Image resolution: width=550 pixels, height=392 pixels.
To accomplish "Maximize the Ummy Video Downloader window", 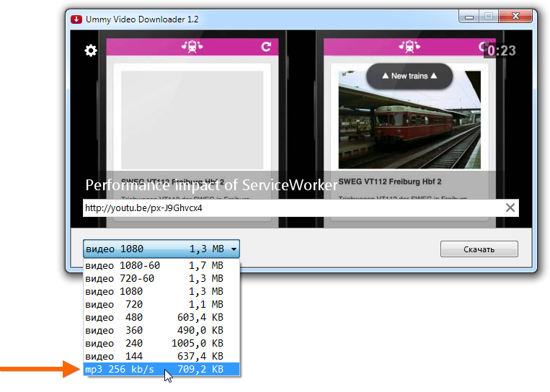I will click(x=489, y=17).
